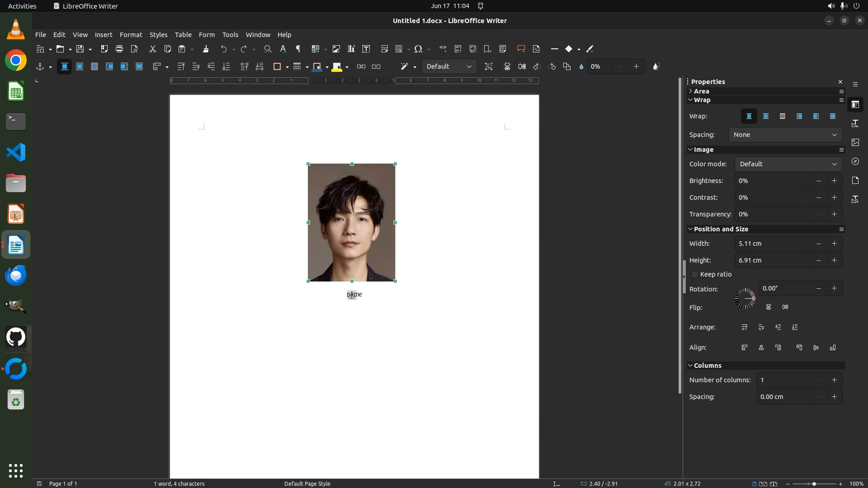Open the Tools menu
This screenshot has width=868, height=488.
(230, 35)
